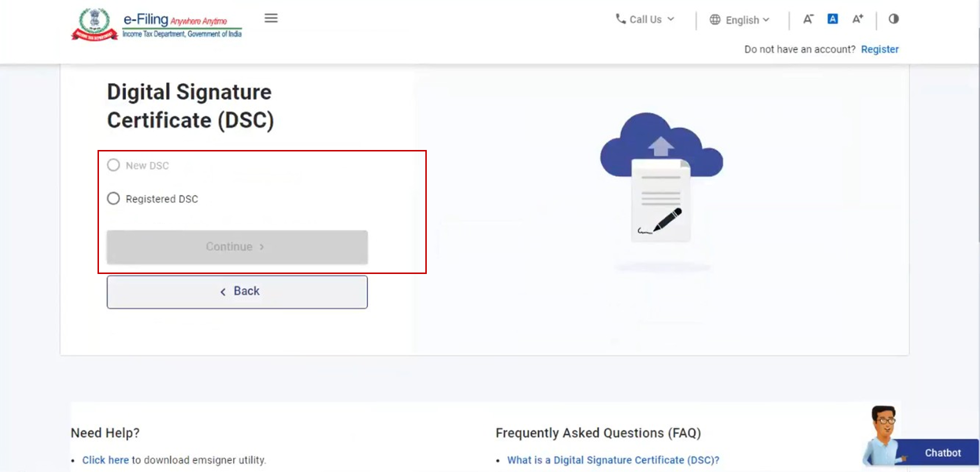Select the Registered DSC radio button
This screenshot has height=472, width=980.
pos(114,199)
